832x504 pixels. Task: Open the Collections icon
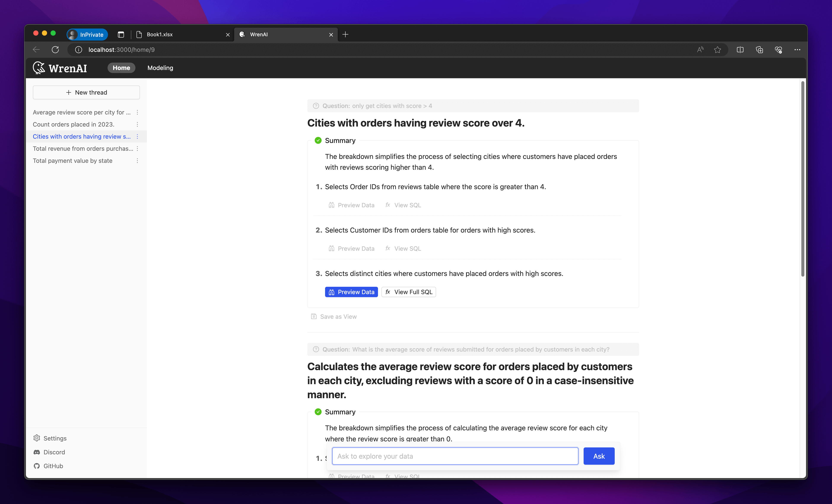point(759,50)
